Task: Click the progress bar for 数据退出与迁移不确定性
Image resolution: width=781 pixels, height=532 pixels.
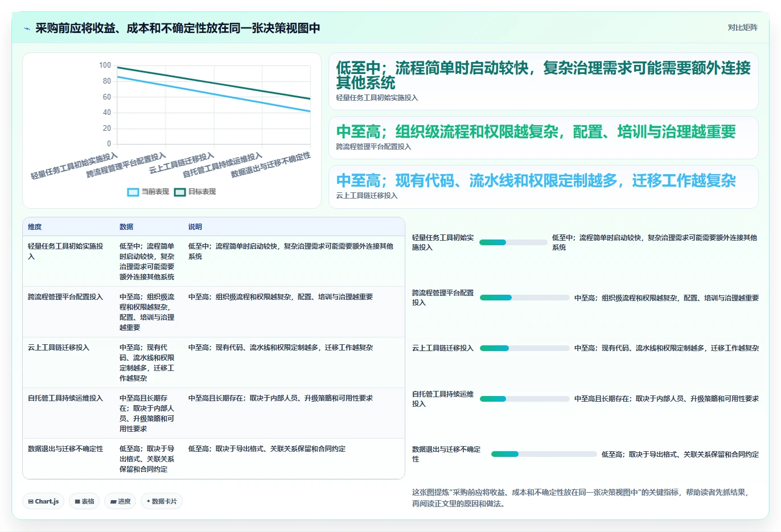Action: 544,454
